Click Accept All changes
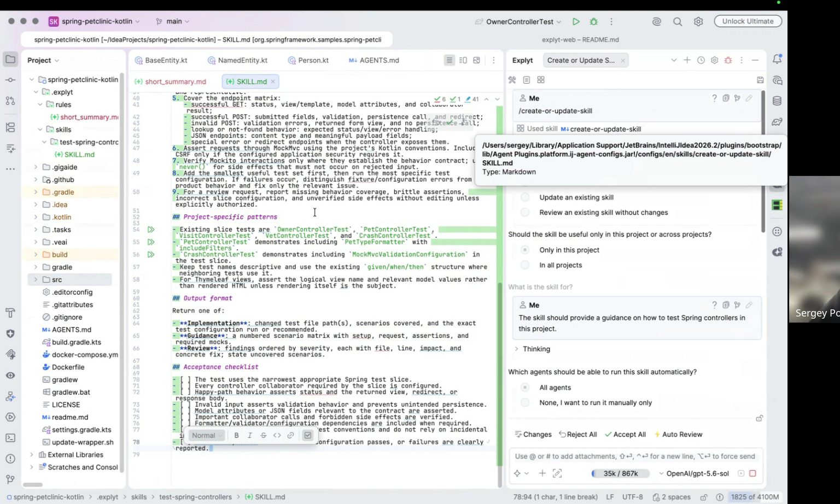Image resolution: width=840 pixels, height=504 pixels. coord(625,435)
